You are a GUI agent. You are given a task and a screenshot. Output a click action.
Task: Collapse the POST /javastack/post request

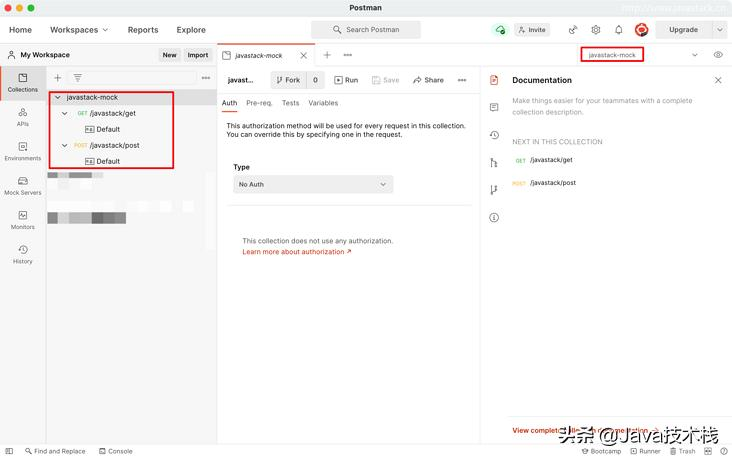[64, 145]
